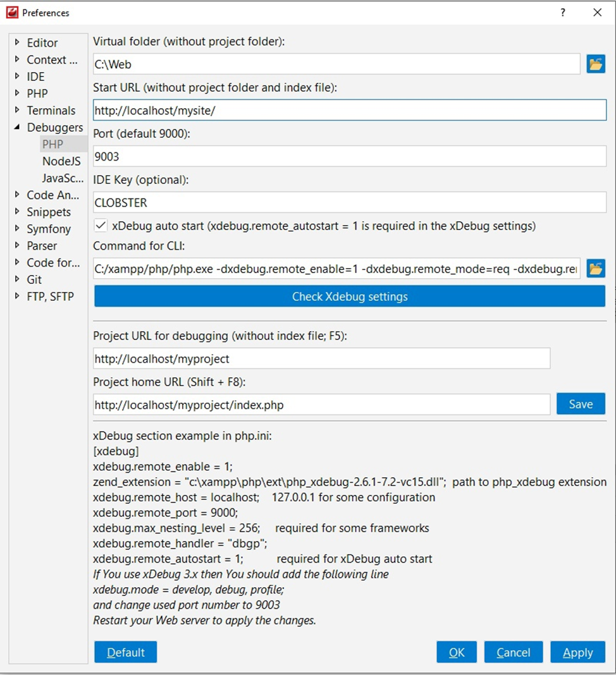Click the Preferences window app icon

tap(12, 13)
